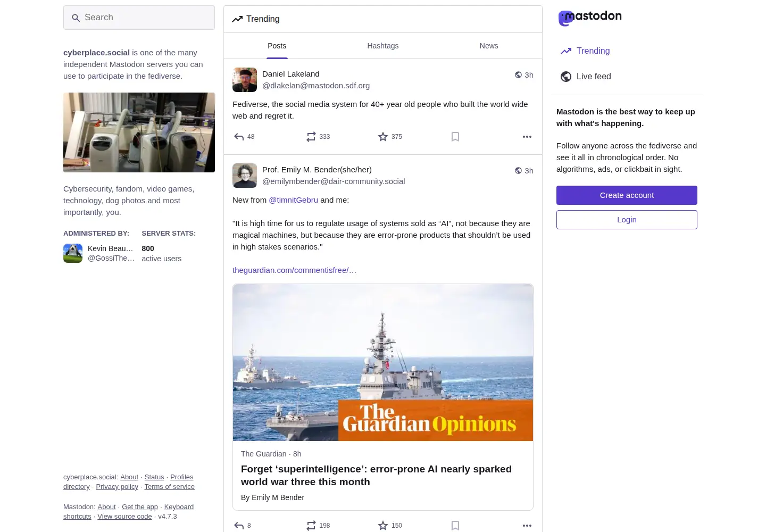Open the Terms of service link
Screen dimensions: 766x532
[170, 487]
